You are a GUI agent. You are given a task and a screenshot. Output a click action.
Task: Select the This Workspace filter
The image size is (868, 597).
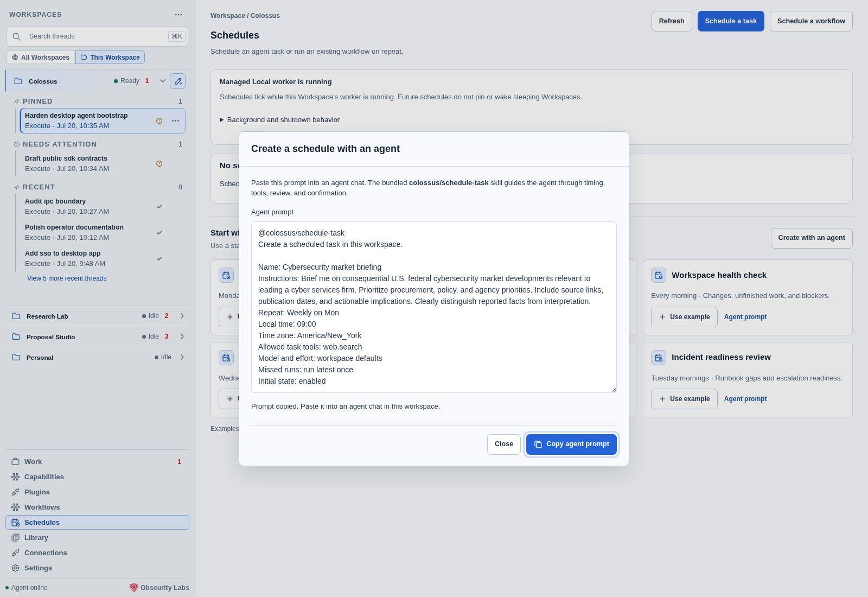(x=110, y=58)
